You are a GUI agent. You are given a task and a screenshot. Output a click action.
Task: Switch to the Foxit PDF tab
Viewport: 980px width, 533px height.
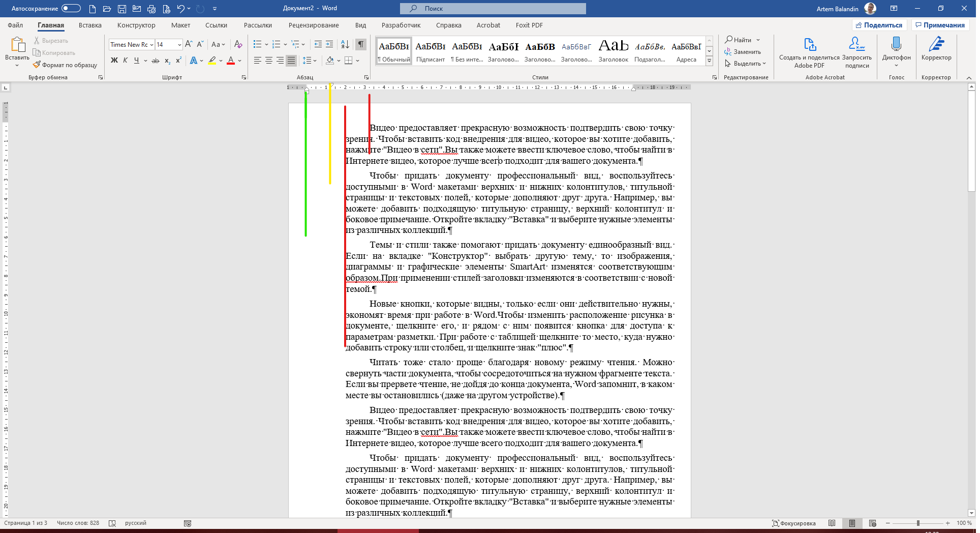click(529, 25)
